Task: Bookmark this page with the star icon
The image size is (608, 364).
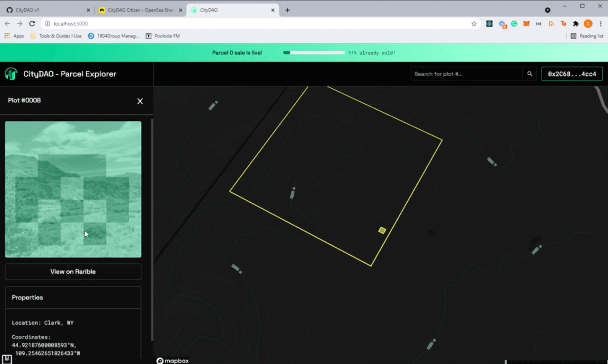Action: point(474,24)
